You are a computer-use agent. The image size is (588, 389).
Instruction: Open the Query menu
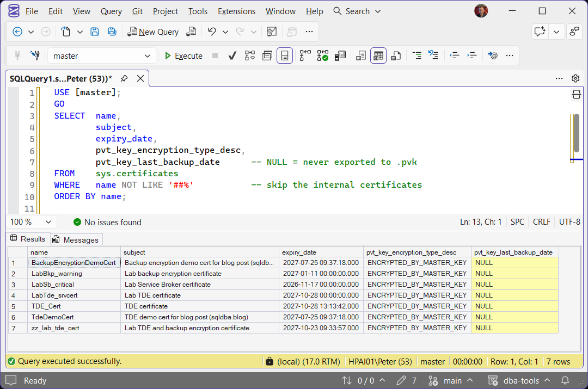(x=111, y=11)
